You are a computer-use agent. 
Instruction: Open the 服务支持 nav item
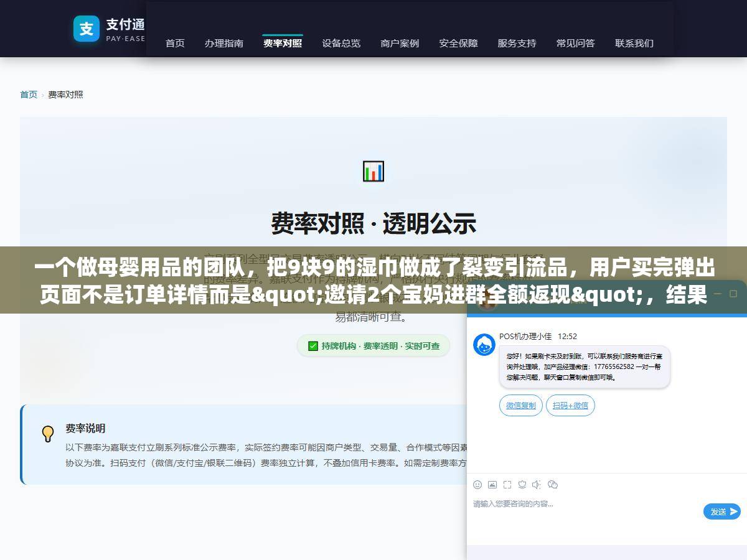[517, 43]
